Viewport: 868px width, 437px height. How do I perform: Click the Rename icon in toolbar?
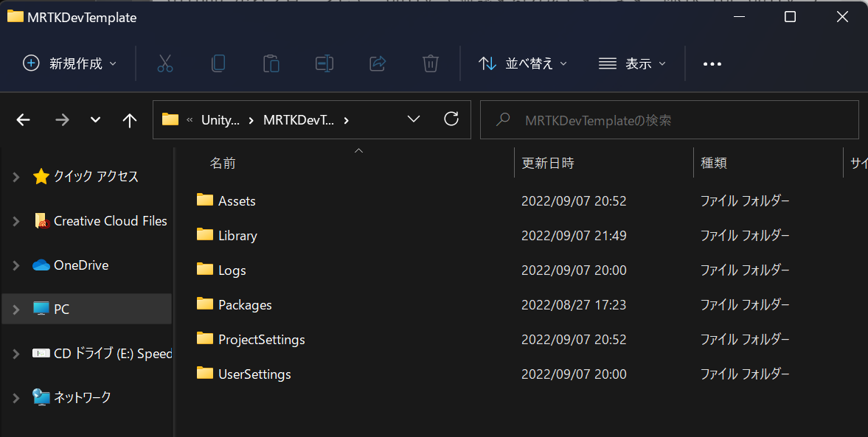coord(324,63)
